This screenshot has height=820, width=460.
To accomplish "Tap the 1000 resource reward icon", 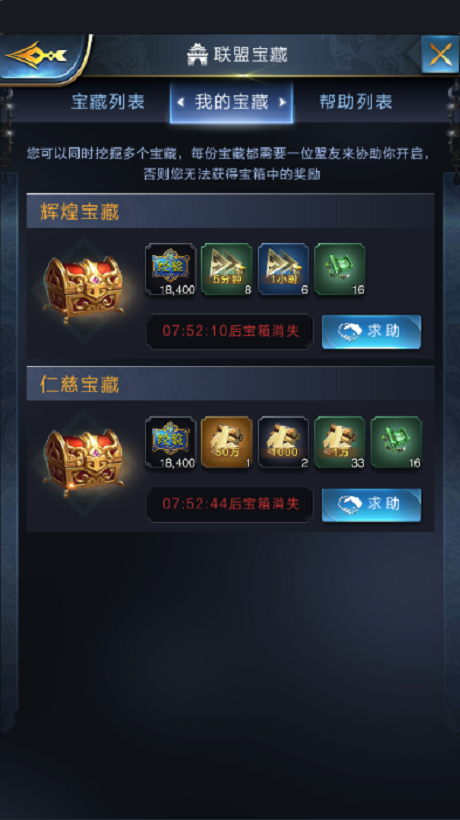I will pyautogui.click(x=283, y=442).
